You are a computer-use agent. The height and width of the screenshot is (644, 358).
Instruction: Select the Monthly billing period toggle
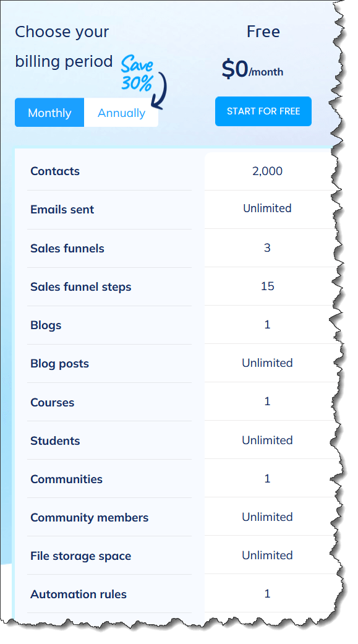(49, 113)
